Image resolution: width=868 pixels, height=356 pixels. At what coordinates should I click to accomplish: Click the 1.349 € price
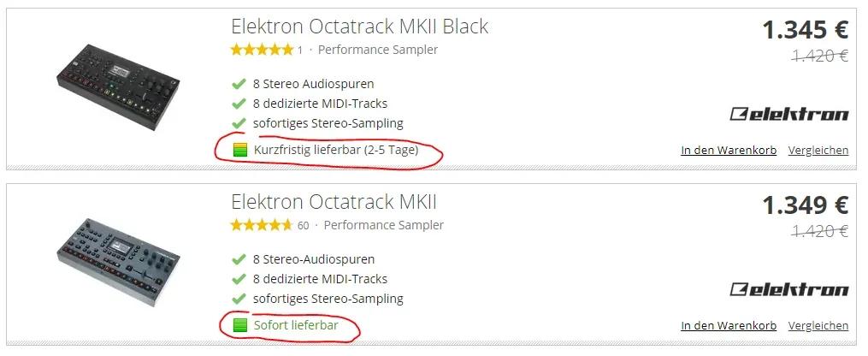pos(804,205)
